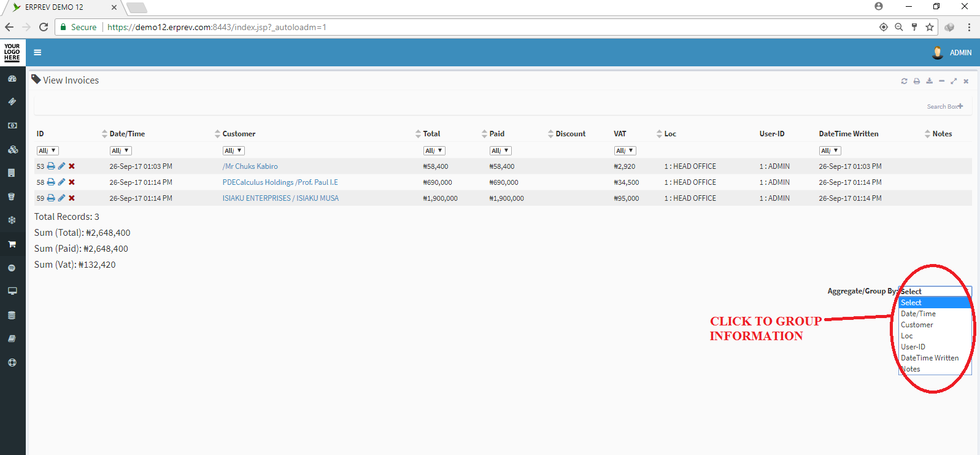The width and height of the screenshot is (980, 455).
Task: Edit invoice 53 with pencil icon
Action: pyautogui.click(x=61, y=166)
